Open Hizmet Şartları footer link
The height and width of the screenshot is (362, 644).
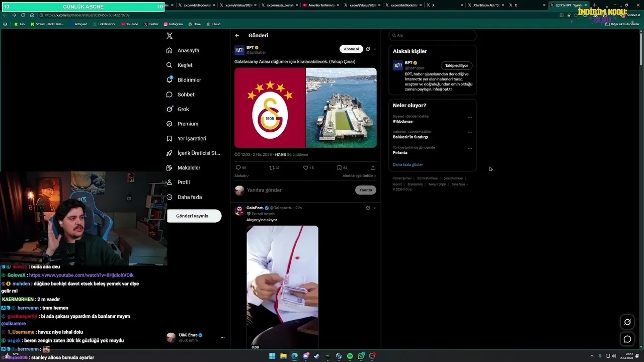tap(402, 178)
